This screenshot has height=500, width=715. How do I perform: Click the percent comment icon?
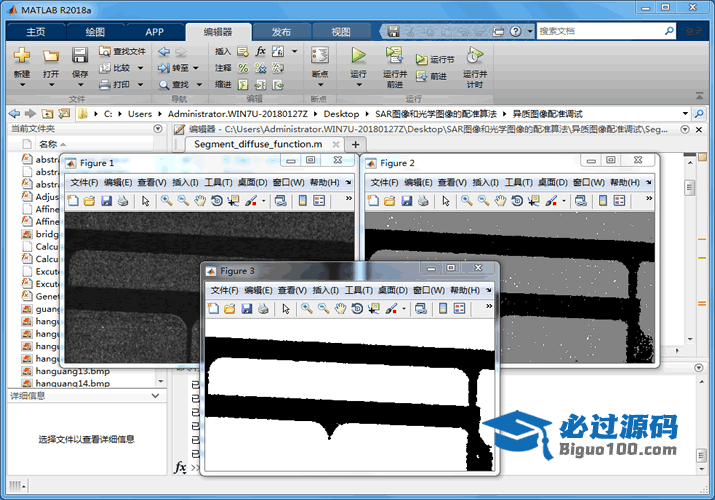(243, 68)
